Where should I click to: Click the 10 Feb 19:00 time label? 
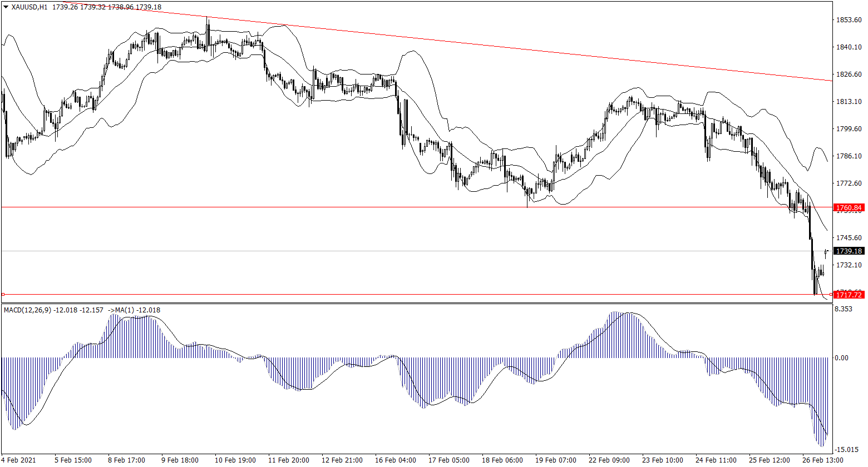click(235, 460)
